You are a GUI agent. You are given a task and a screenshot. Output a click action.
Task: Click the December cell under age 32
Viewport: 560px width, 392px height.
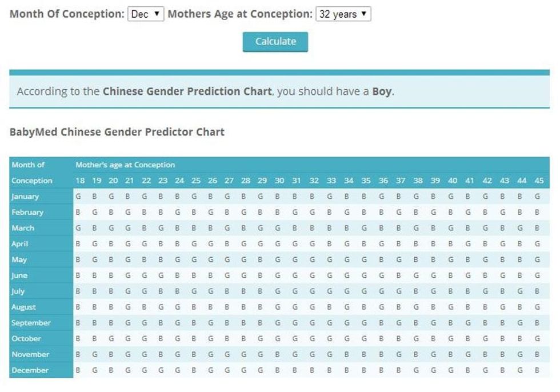click(313, 370)
